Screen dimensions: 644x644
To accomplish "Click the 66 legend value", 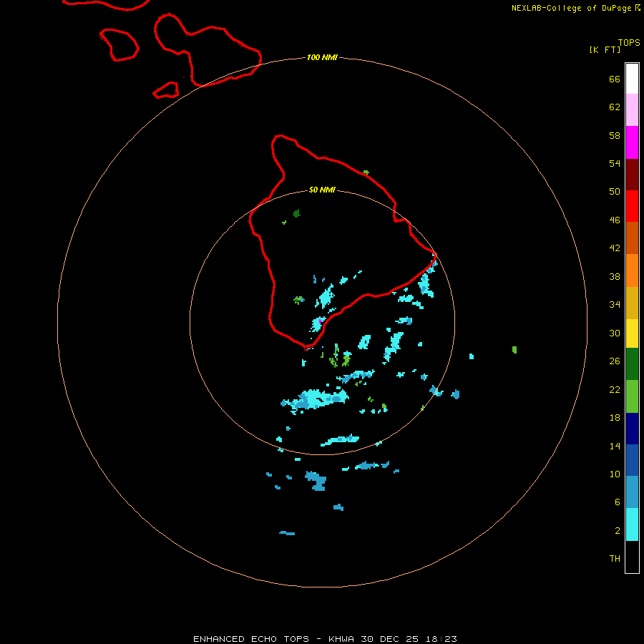I will 615,79.
